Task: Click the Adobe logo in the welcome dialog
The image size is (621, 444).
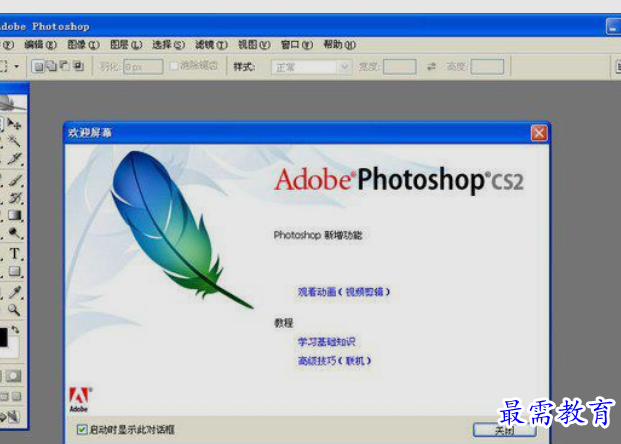Action: [79, 399]
